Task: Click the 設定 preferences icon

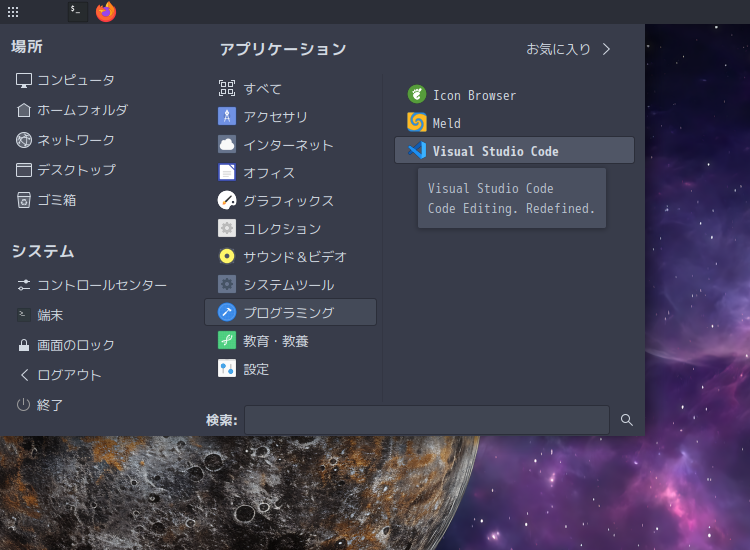Action: pos(227,368)
